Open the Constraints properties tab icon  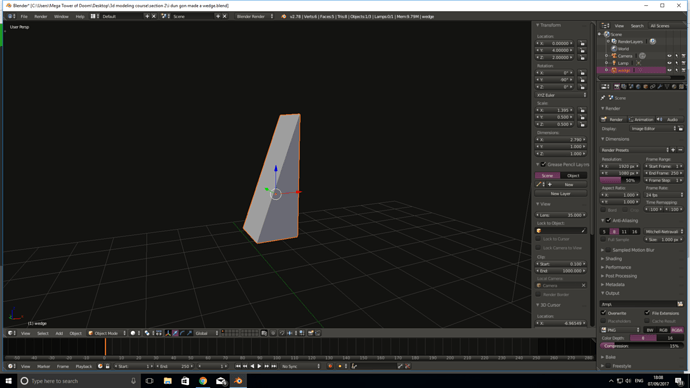pos(653,87)
